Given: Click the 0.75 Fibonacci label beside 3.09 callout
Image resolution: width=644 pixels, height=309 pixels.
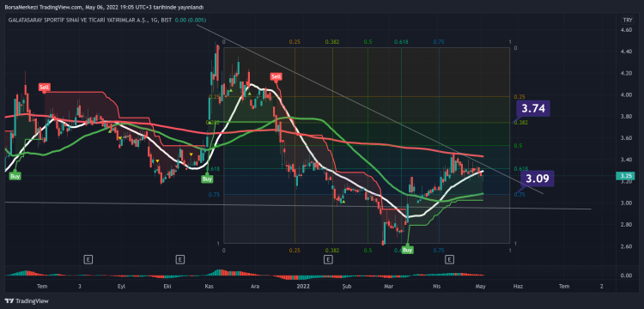Looking at the screenshot, I should (x=519, y=195).
